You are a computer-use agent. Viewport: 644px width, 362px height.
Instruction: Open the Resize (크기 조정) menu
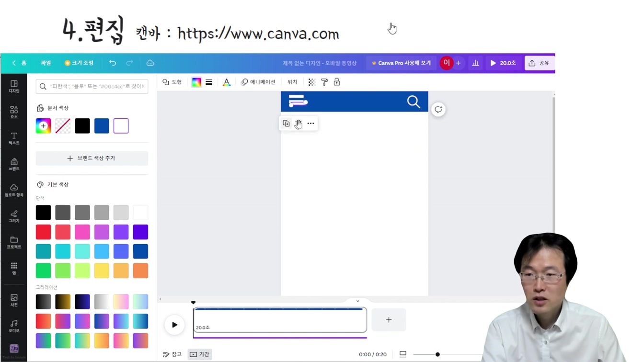79,63
